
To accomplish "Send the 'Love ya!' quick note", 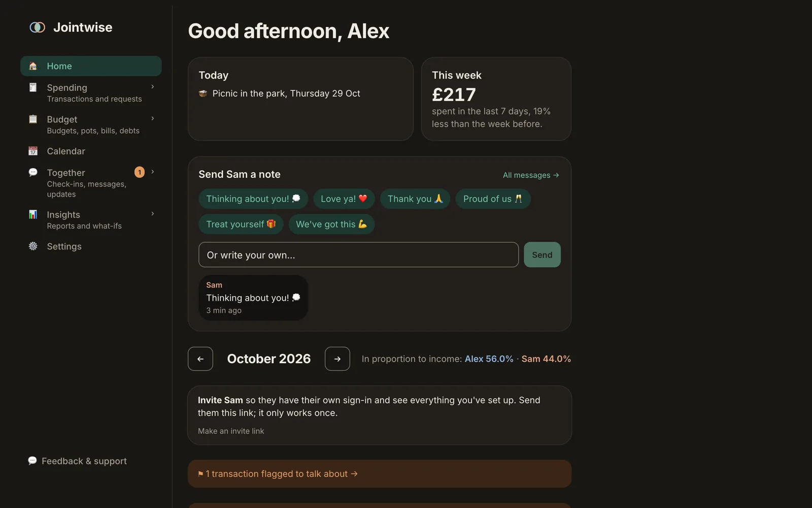I will pos(344,199).
